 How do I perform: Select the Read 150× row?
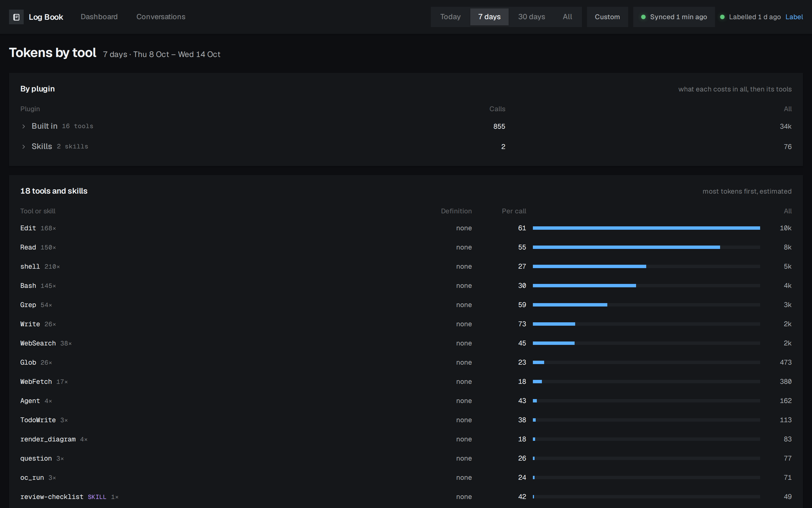[406, 247]
